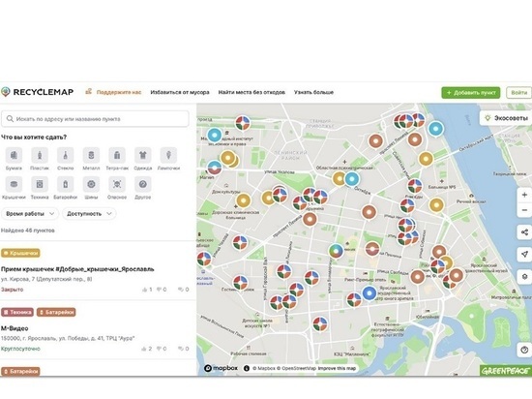
Task: Open the map layers icon
Action: pos(524,276)
